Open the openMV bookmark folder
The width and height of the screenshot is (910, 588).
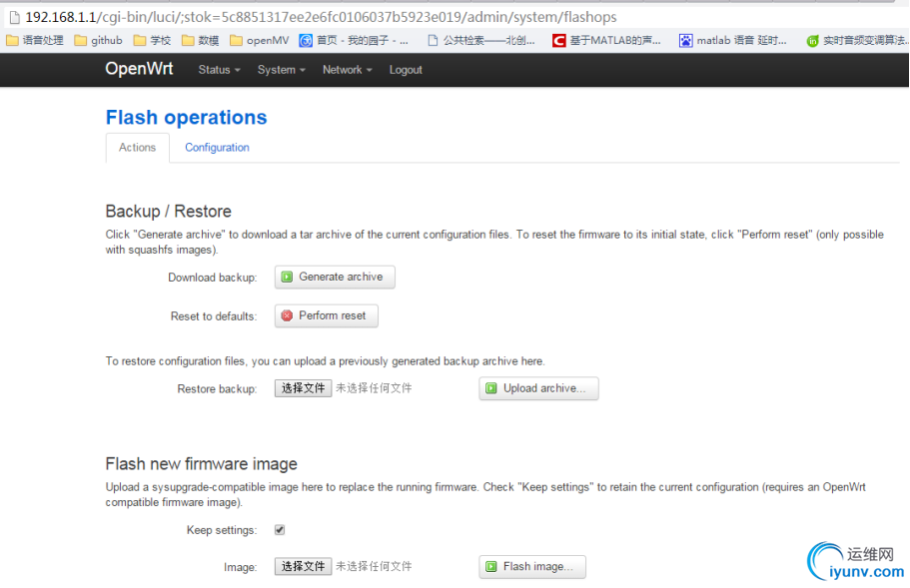coord(260,40)
